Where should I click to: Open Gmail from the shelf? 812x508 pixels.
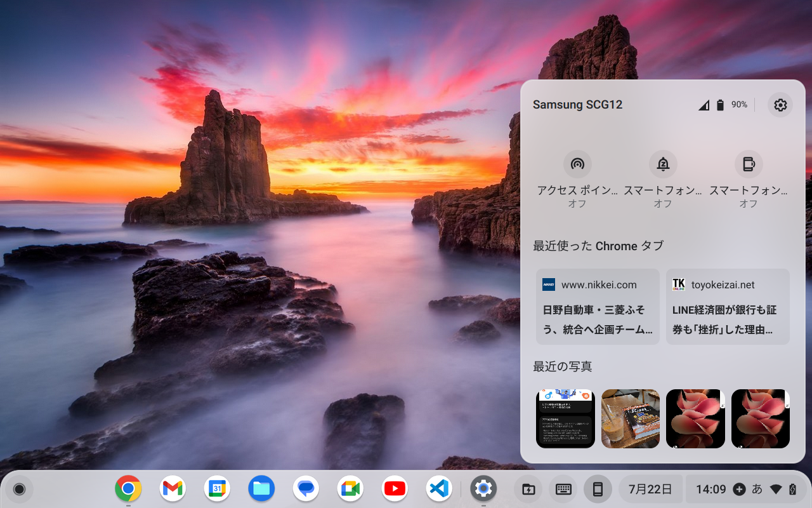tap(173, 489)
